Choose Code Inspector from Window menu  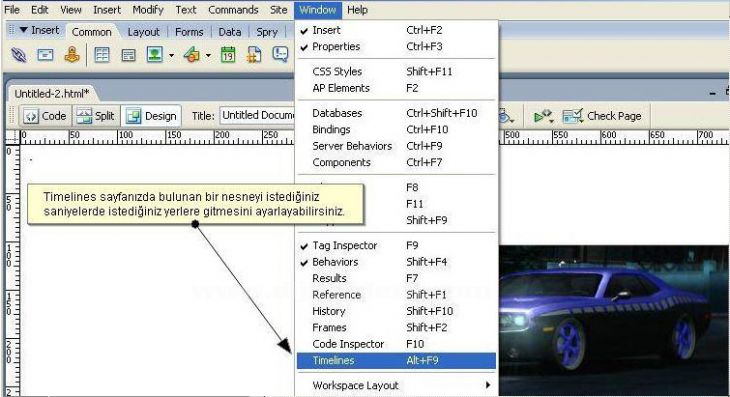pyautogui.click(x=396, y=344)
